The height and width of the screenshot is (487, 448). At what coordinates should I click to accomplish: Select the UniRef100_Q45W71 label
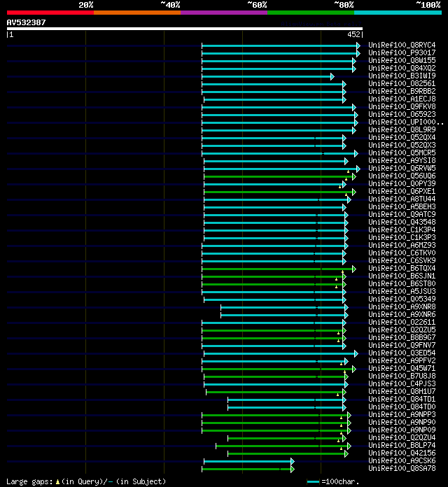402,368
